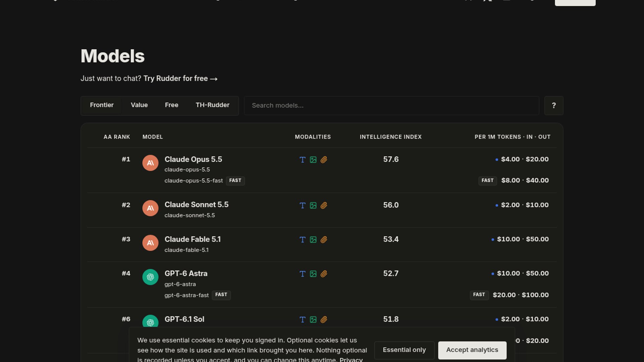Image resolution: width=644 pixels, height=362 pixels.
Task: Click the FAST badge next to claude-opus-5.5-fast
Action: 235,181
